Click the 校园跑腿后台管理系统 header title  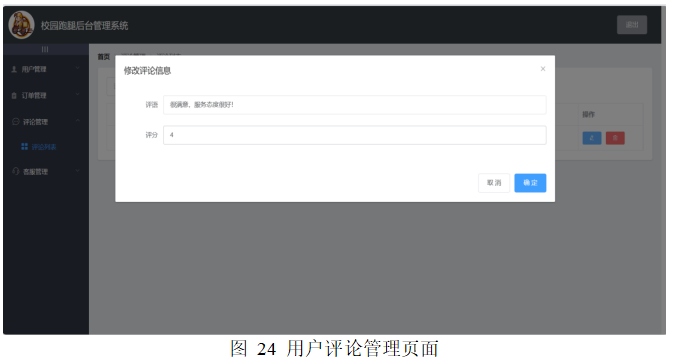[85, 26]
